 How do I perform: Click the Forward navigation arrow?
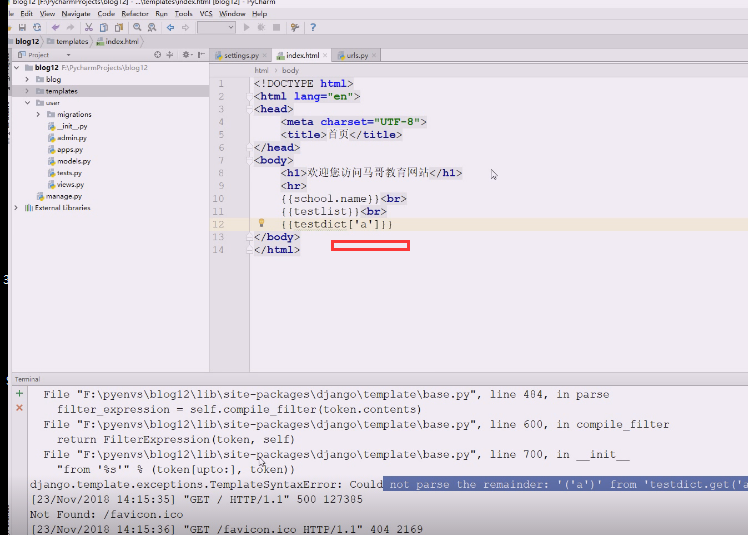click(186, 28)
